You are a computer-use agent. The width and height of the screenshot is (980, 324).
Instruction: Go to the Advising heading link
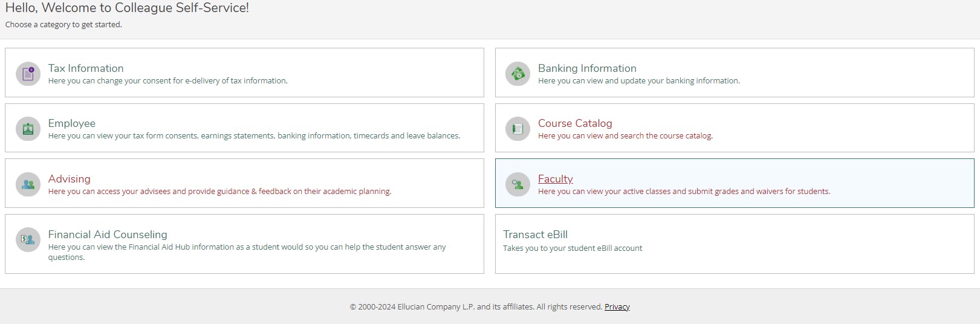70,179
